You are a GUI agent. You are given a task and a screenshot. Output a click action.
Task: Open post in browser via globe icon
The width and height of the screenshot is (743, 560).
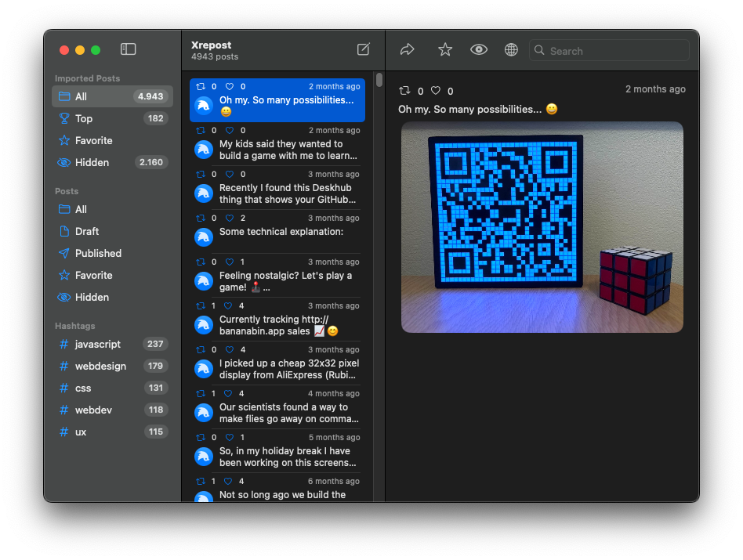coord(511,50)
